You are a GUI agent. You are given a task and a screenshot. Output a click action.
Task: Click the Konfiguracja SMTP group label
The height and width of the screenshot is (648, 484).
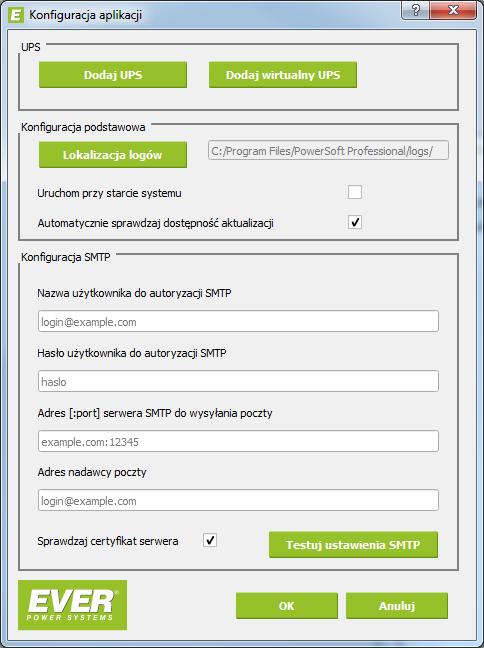[x=66, y=257]
